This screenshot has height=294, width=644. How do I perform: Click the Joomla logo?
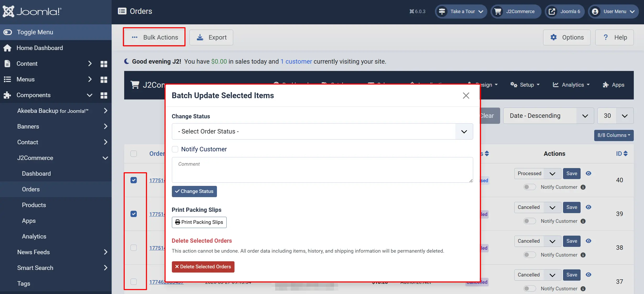click(x=32, y=12)
